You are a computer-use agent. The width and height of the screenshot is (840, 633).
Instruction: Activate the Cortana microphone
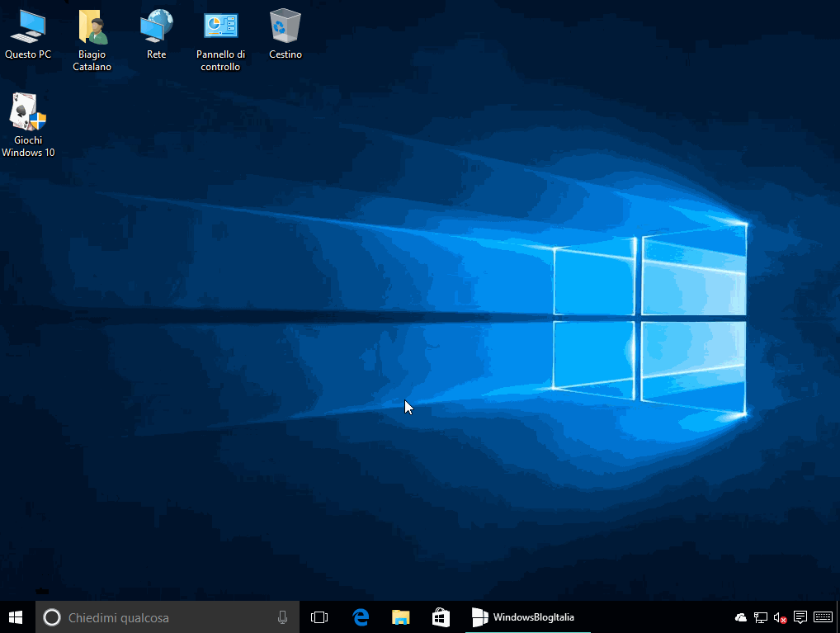(x=282, y=617)
